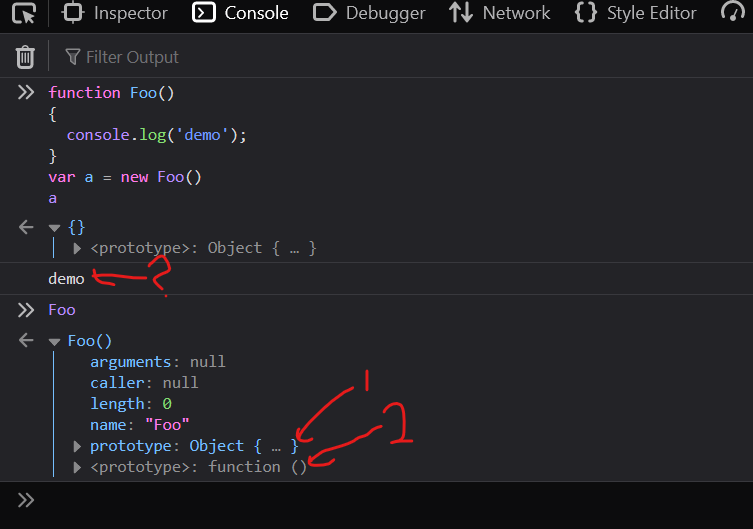Click the console.log('demo') line
This screenshot has width=753, height=529.
157,135
